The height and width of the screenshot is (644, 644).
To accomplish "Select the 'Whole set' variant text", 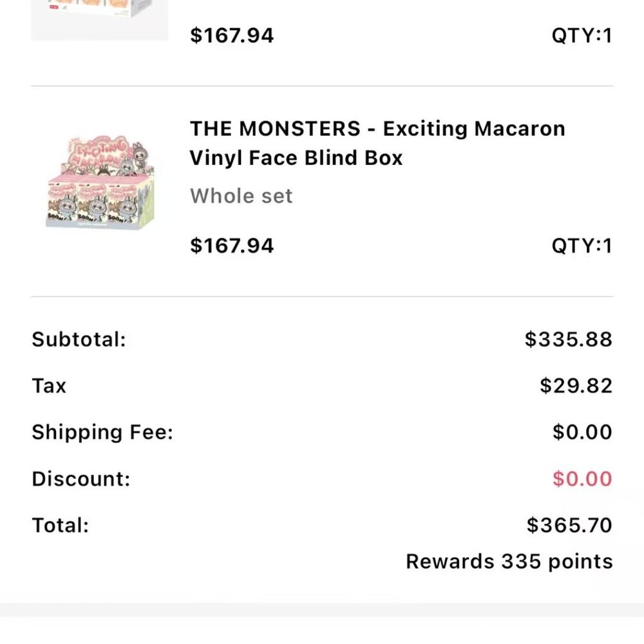I will pos(241,196).
